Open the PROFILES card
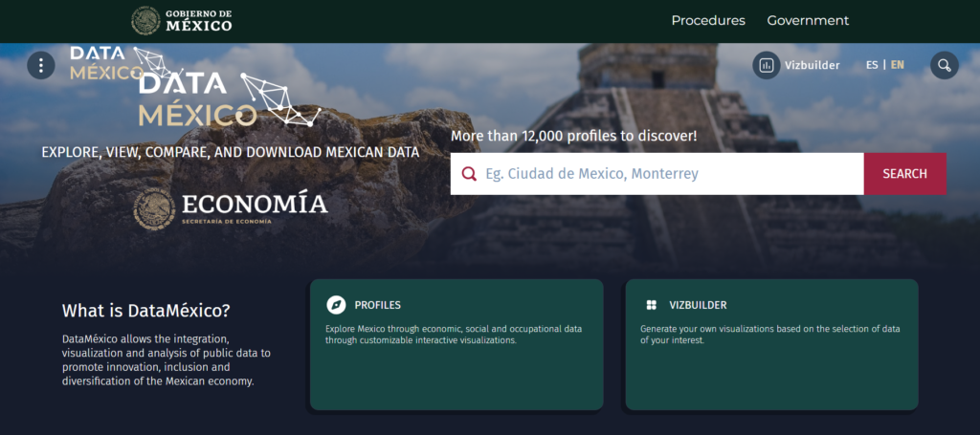980x435 pixels. (457, 344)
